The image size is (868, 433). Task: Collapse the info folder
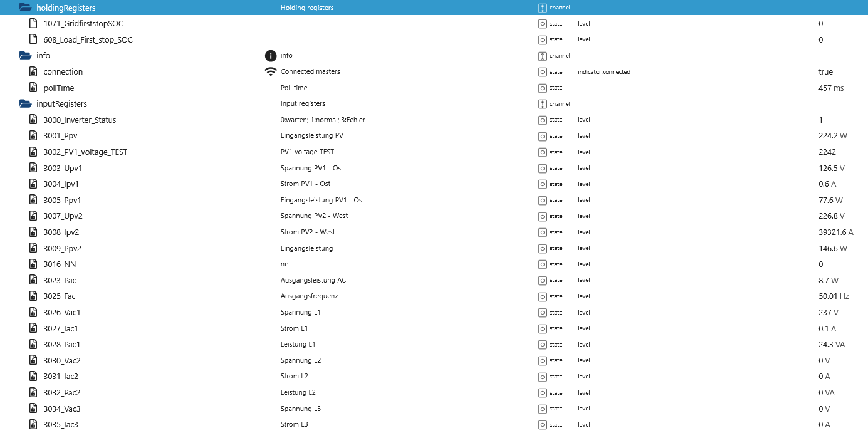pyautogui.click(x=26, y=55)
